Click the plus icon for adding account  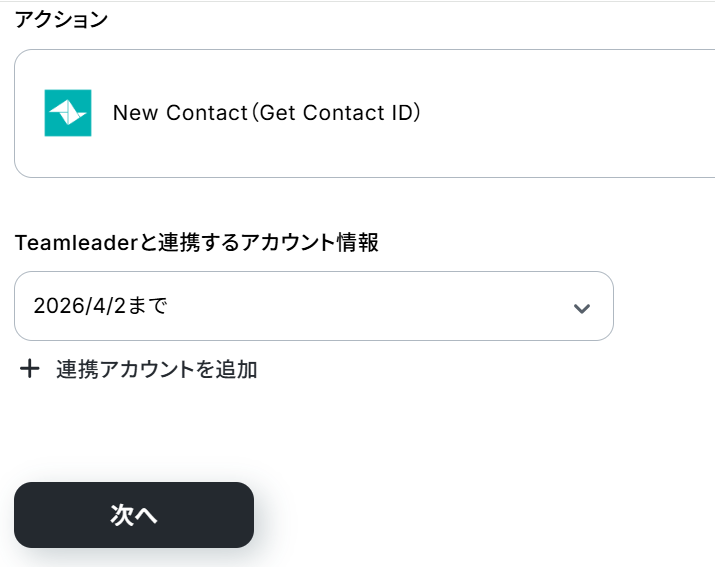point(30,370)
